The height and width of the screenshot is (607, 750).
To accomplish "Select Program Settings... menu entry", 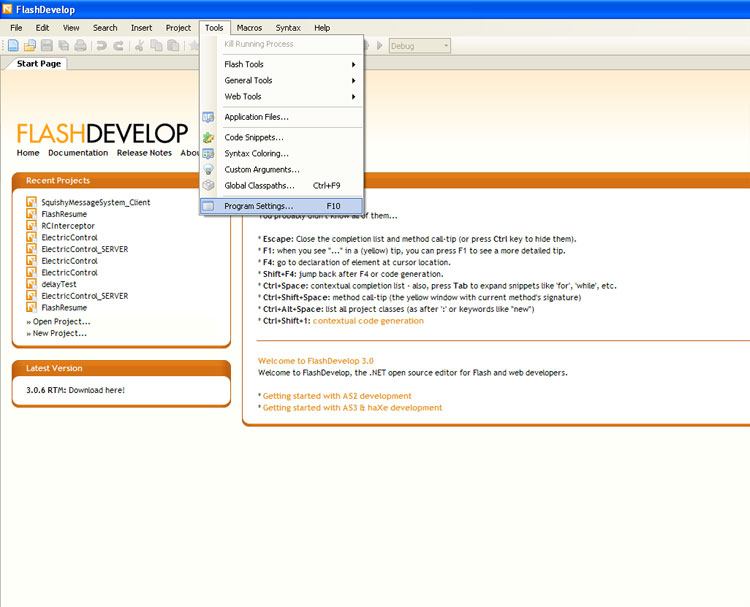I will 281,206.
